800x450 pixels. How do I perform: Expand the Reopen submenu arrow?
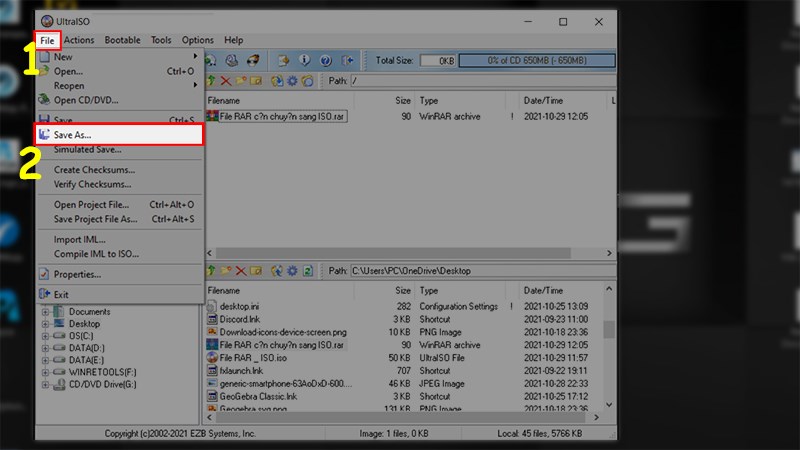click(x=195, y=85)
